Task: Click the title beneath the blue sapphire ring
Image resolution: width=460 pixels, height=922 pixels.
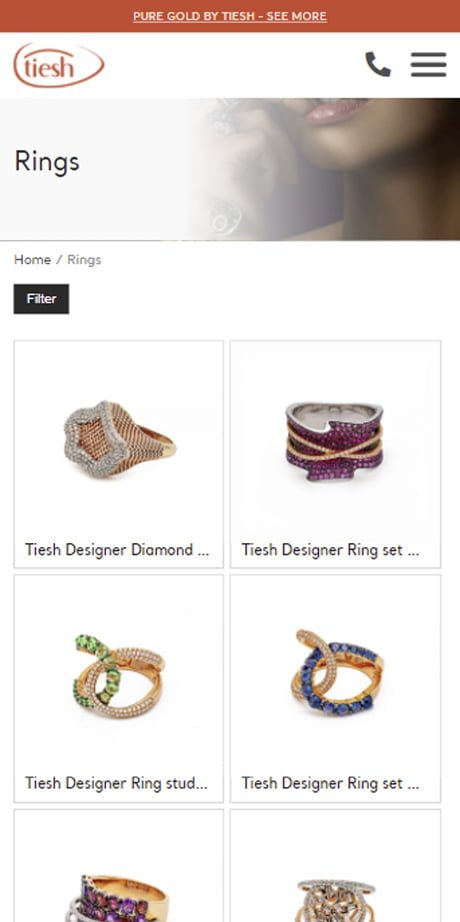Action: coord(331,783)
